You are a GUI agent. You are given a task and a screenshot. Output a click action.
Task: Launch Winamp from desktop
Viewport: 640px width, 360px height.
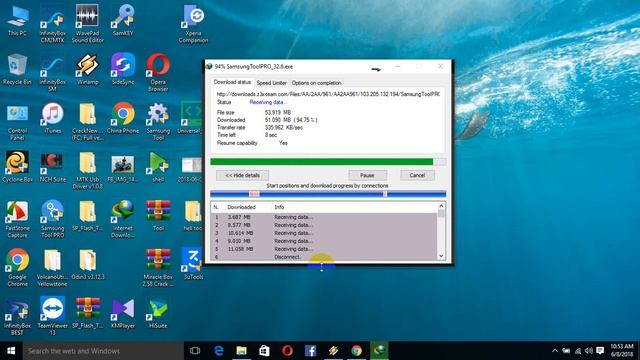click(87, 69)
